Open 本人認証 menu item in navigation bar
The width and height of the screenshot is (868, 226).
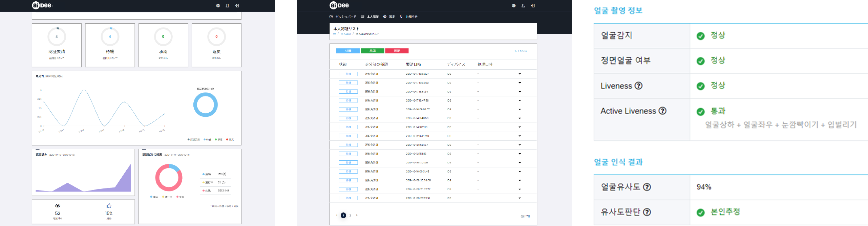[370, 17]
